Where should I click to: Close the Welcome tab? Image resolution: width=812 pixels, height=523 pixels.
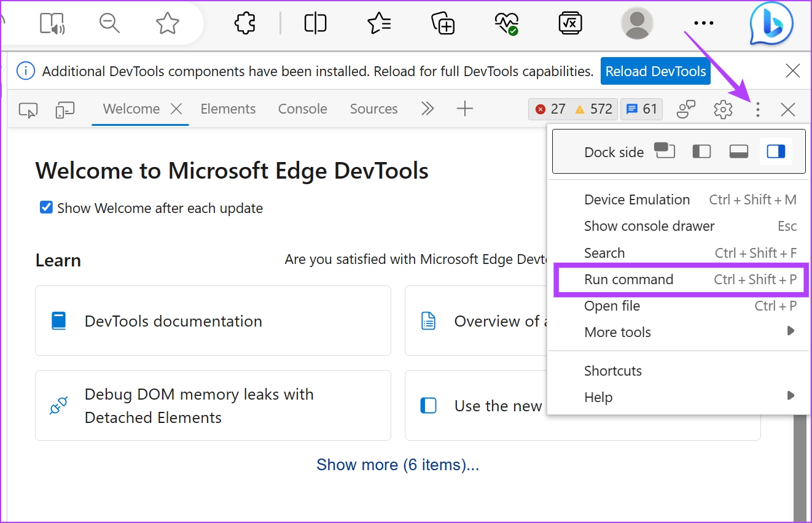click(x=176, y=109)
